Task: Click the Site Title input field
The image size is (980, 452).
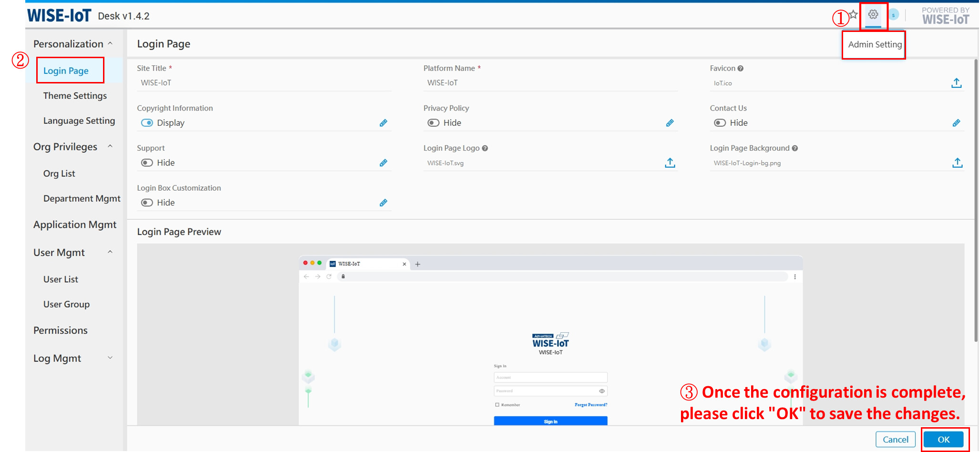Action: tap(264, 83)
